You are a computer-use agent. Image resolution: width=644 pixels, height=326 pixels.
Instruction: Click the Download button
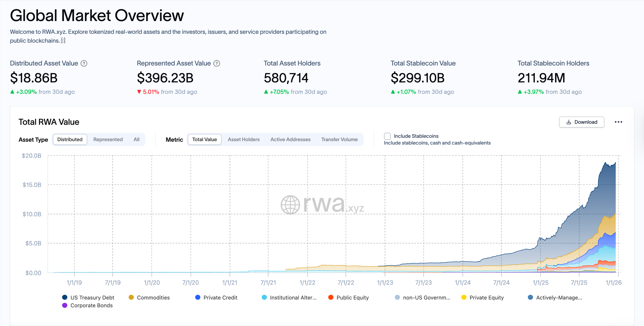tap(581, 122)
